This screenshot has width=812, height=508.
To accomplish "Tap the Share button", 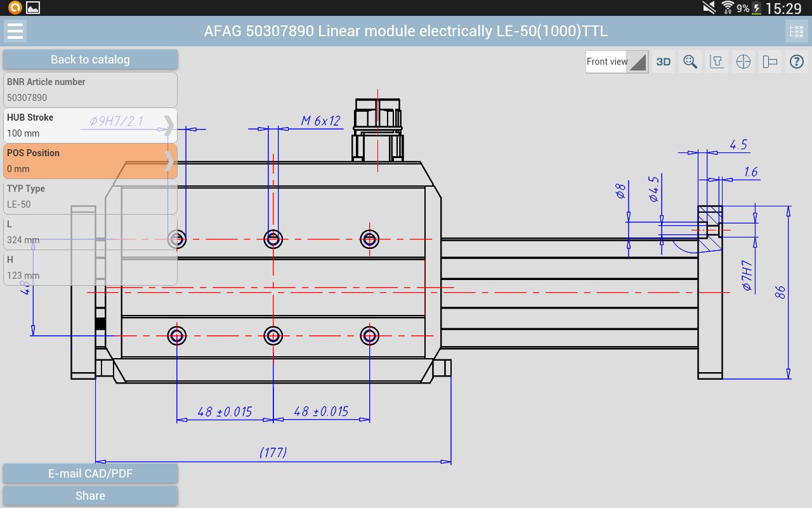I will point(90,495).
